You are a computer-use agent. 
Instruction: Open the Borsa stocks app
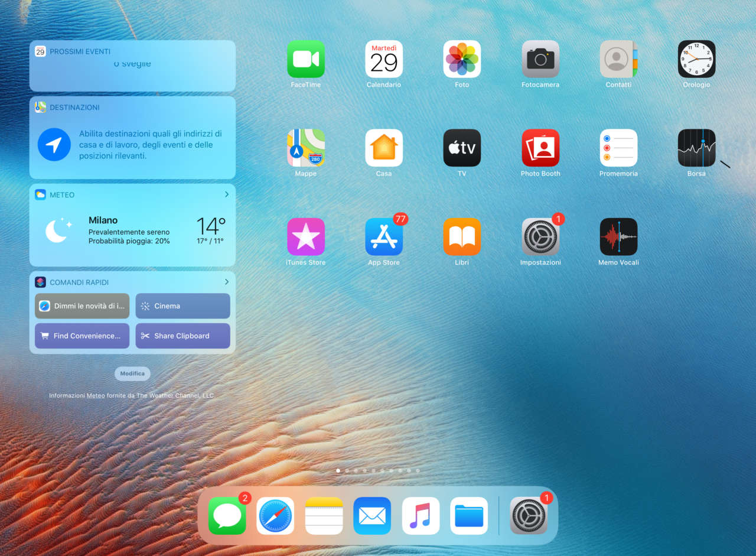[x=697, y=148]
